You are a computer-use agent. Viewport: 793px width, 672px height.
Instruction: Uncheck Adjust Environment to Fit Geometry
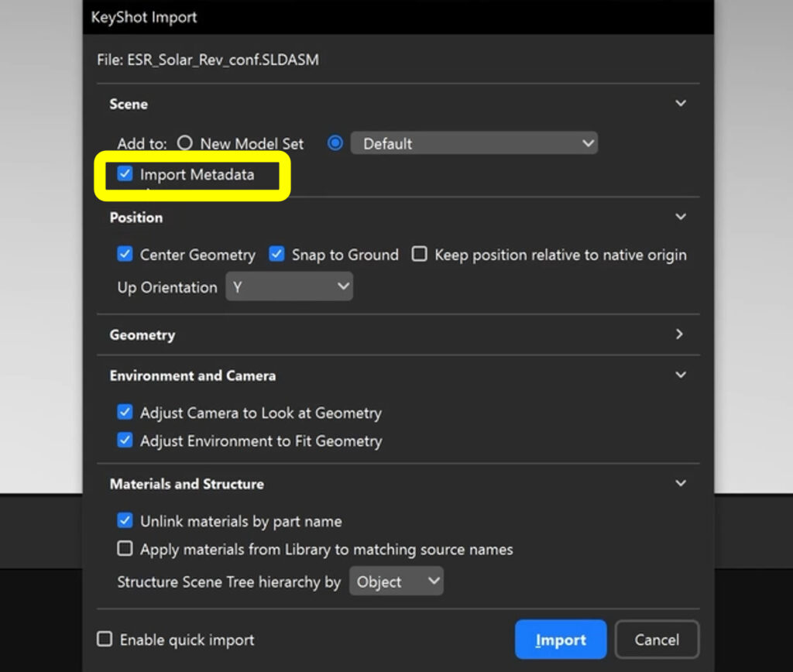(125, 441)
